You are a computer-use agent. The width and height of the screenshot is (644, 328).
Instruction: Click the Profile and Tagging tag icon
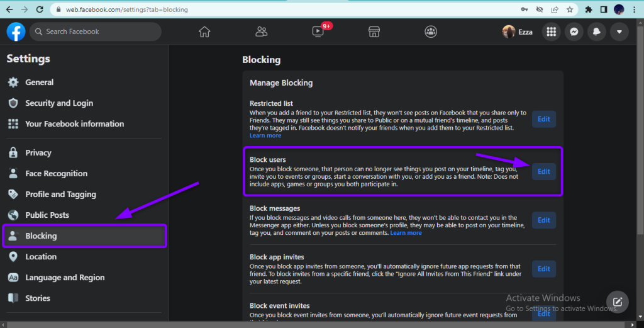point(13,194)
